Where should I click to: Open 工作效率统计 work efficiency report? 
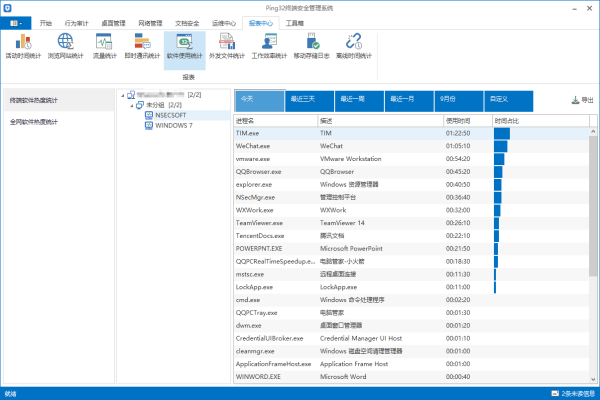269,47
